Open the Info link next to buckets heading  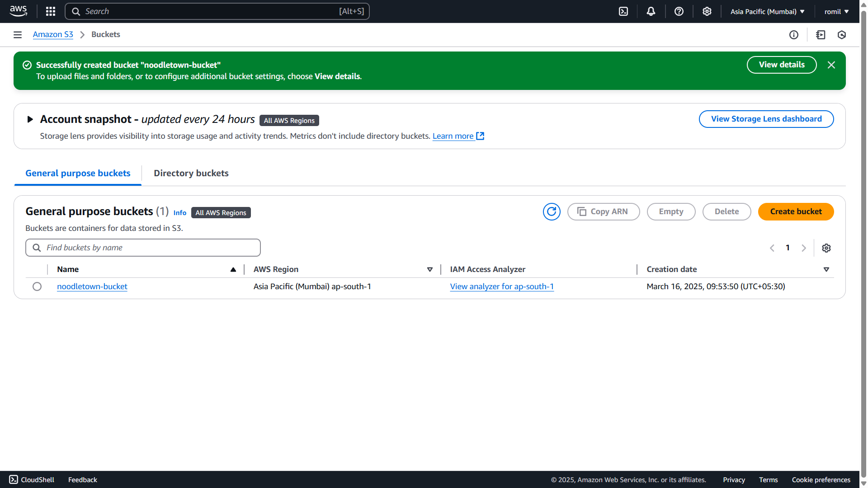click(x=179, y=213)
